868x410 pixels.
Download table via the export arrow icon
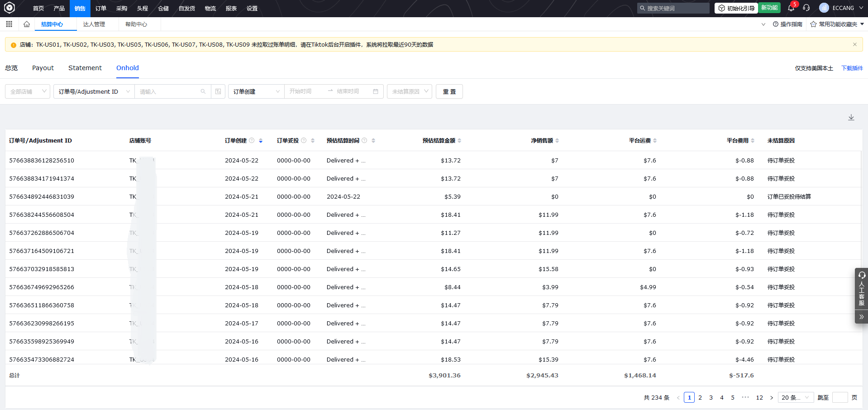[851, 117]
